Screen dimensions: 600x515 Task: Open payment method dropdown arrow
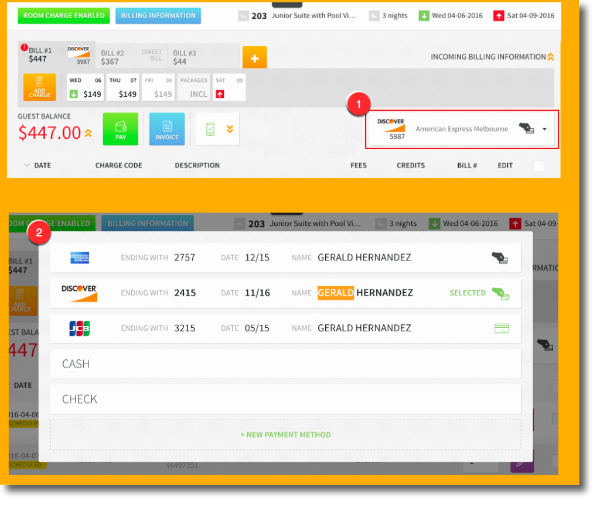click(x=544, y=129)
